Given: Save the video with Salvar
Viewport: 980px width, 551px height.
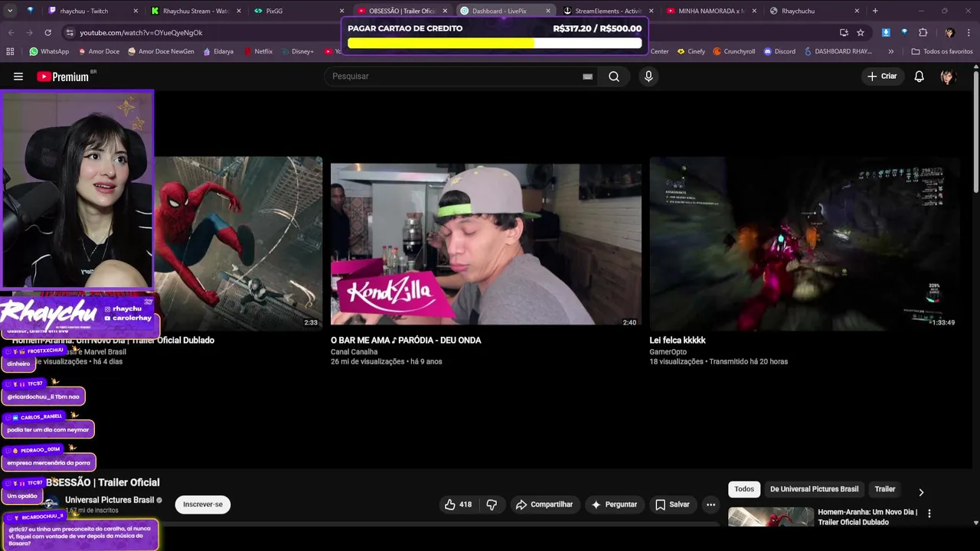Looking at the screenshot, I should tap(672, 504).
